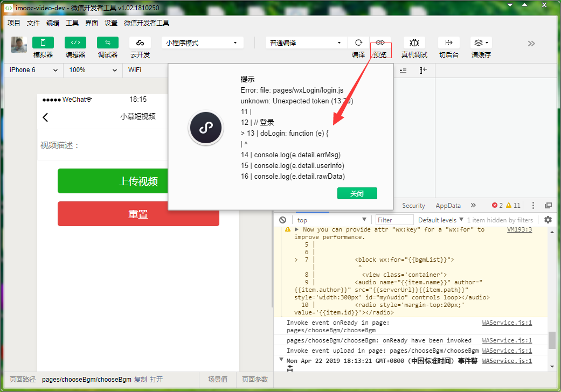561x392 pixels.
Task: Open the 设置 menu
Action: click(x=111, y=23)
